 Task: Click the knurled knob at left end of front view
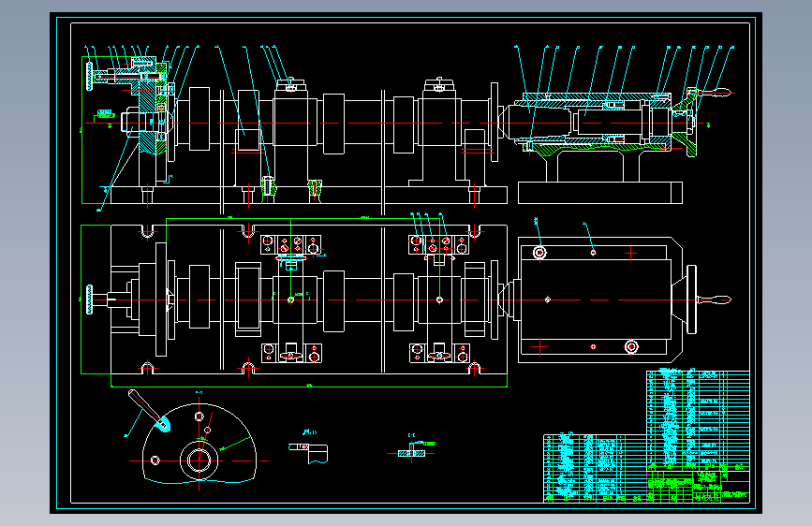tap(89, 77)
